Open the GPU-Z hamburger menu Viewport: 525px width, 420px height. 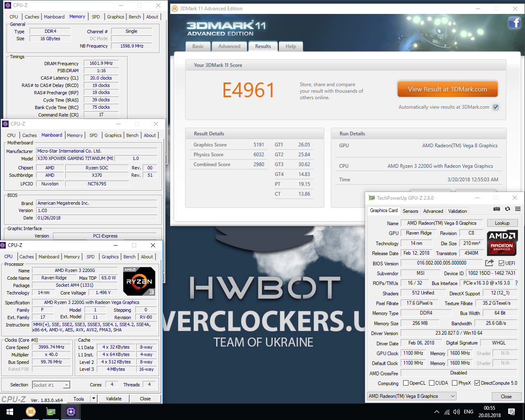click(518, 209)
